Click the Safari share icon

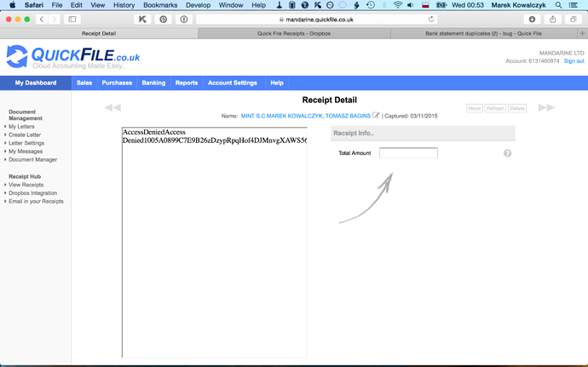(553, 19)
